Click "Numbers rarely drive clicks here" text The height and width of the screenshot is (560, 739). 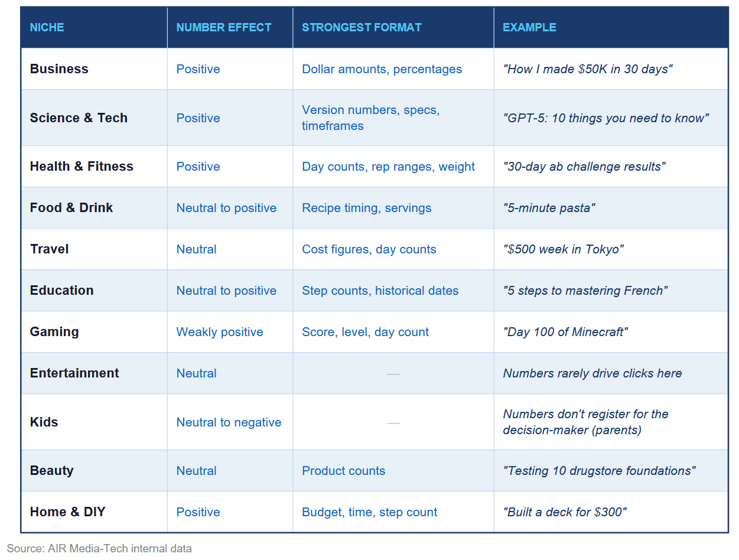(x=592, y=373)
